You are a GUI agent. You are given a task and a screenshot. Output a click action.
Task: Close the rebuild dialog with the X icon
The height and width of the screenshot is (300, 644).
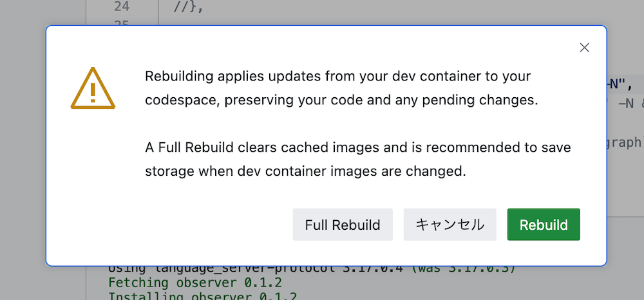(x=584, y=48)
